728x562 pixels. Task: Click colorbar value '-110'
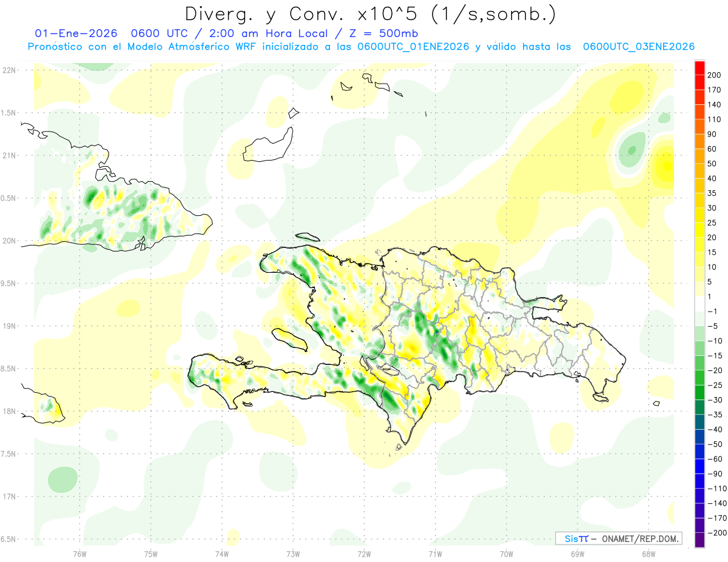point(717,488)
